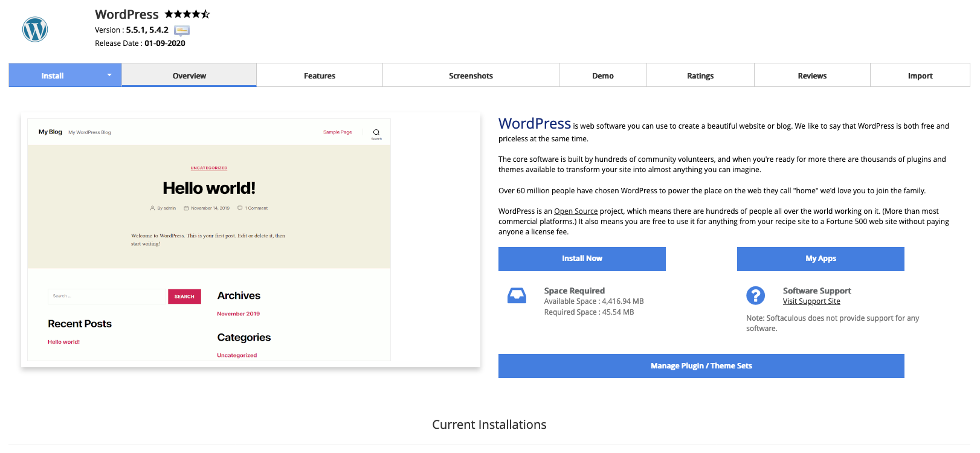
Task: Open the Ratings tab
Action: pyautogui.click(x=700, y=75)
